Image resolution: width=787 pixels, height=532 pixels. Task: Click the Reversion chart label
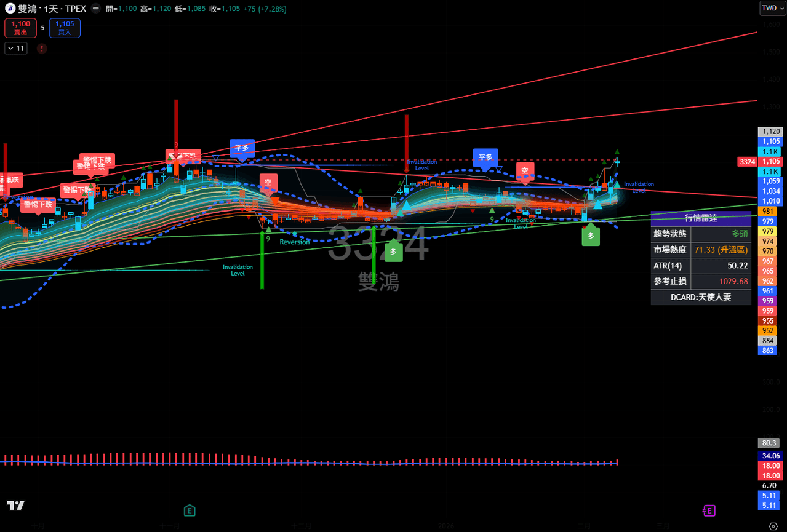[295, 242]
